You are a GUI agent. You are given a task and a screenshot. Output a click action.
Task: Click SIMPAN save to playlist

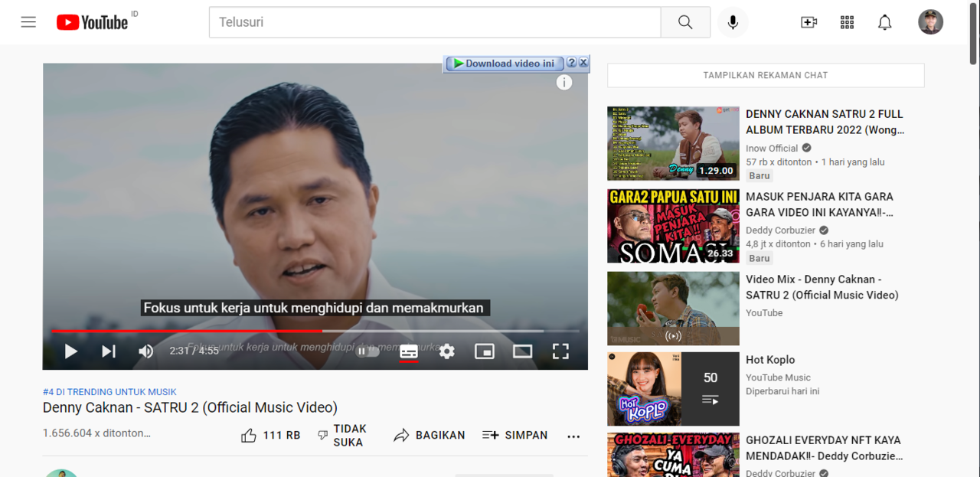click(x=514, y=435)
